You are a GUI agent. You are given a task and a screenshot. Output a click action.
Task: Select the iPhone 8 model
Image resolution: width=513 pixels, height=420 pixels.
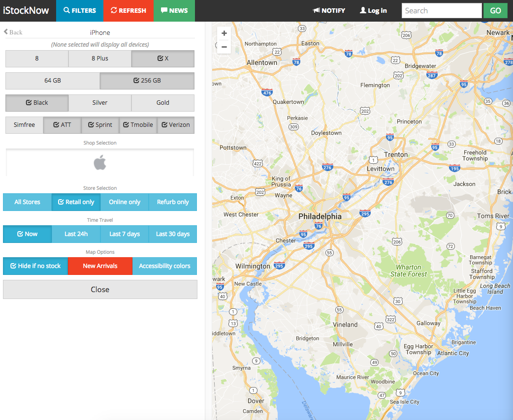click(x=37, y=59)
